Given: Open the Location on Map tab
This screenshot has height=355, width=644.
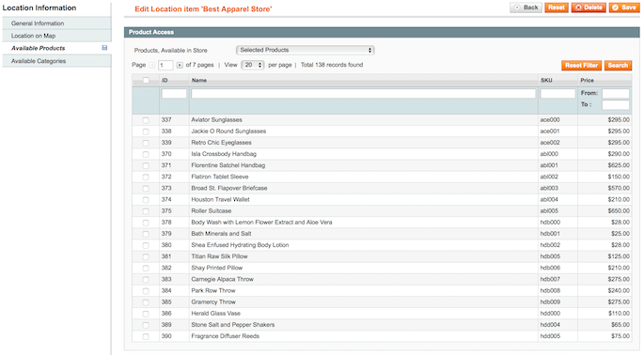Looking at the screenshot, I should pyautogui.click(x=56, y=36).
